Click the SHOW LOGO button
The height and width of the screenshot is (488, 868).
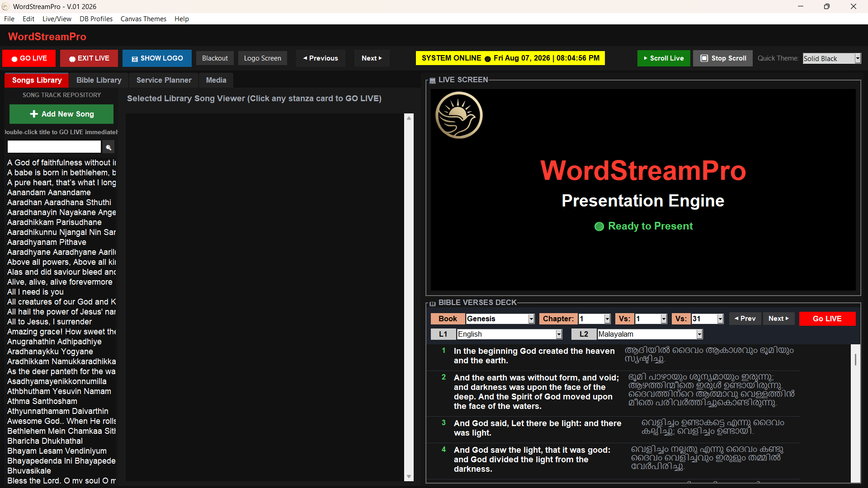coord(157,58)
